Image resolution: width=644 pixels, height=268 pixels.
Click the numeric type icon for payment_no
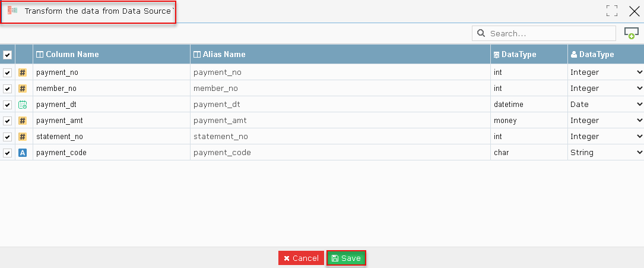click(x=23, y=72)
